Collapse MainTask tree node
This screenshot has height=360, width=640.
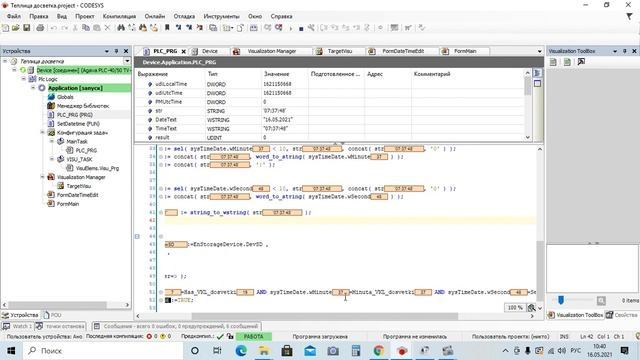point(52,141)
